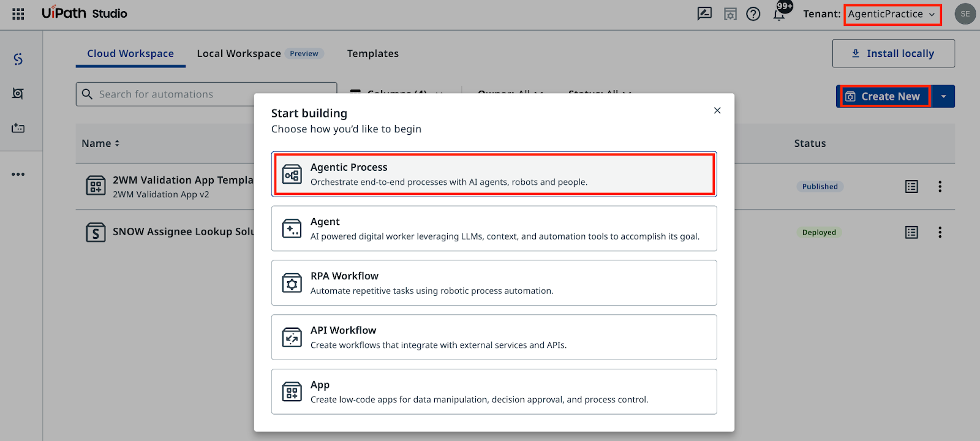Expand the Tenant AgenticPractice dropdown
This screenshot has width=980, height=441.
pos(892,14)
